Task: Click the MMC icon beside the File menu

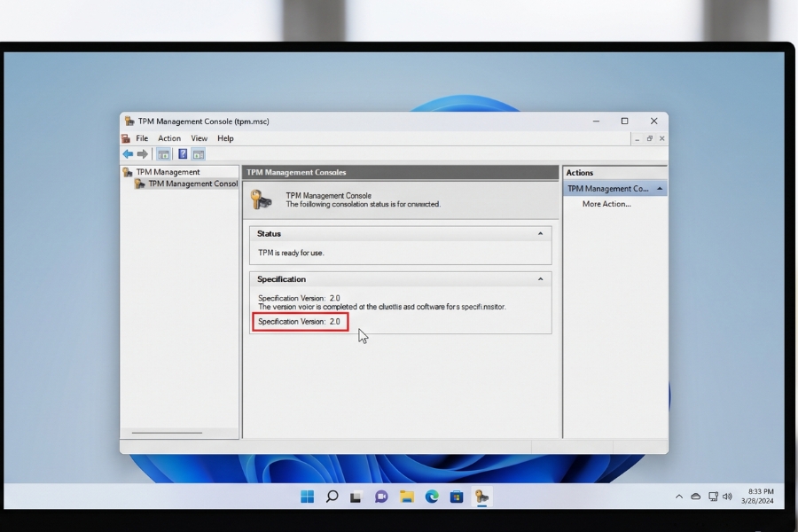Action: (x=126, y=138)
